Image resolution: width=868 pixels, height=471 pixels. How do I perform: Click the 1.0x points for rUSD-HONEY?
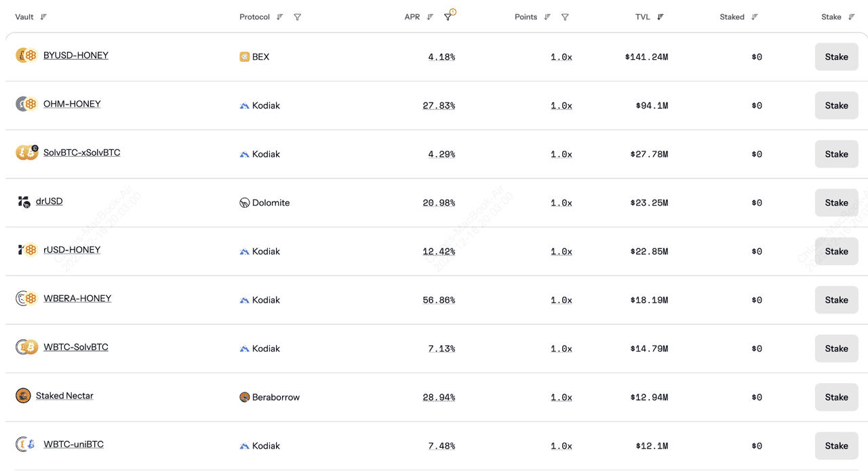[561, 252]
